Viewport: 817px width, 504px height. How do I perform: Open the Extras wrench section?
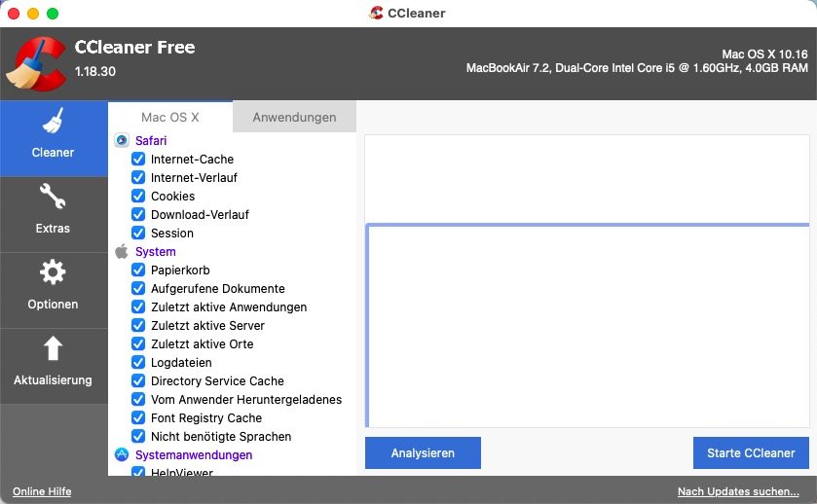coord(54,214)
